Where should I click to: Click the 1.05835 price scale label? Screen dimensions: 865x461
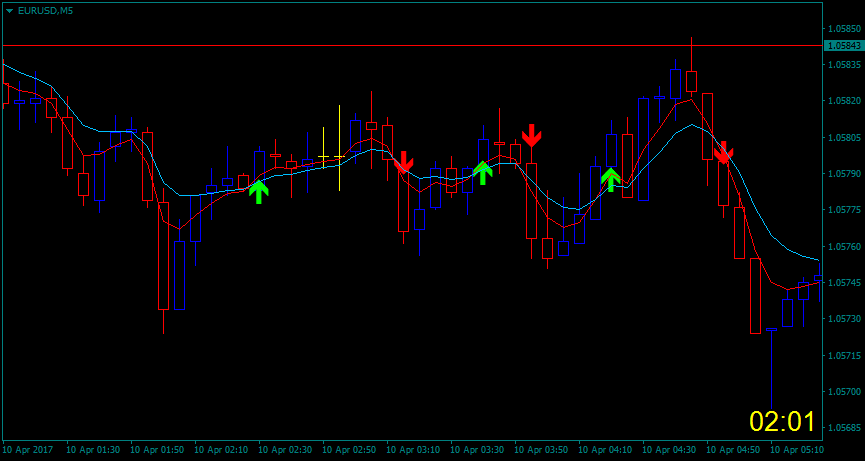[x=844, y=65]
